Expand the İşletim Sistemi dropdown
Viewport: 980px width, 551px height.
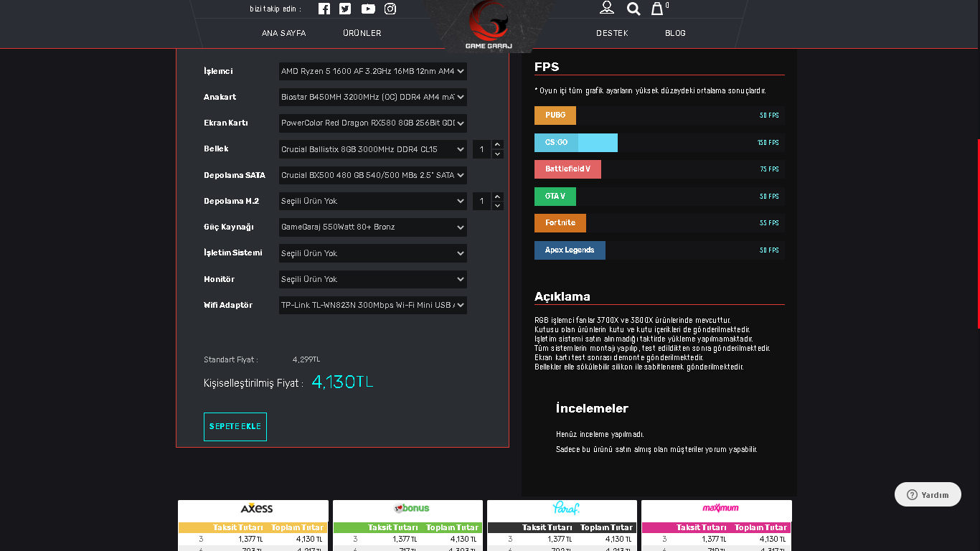tap(373, 253)
